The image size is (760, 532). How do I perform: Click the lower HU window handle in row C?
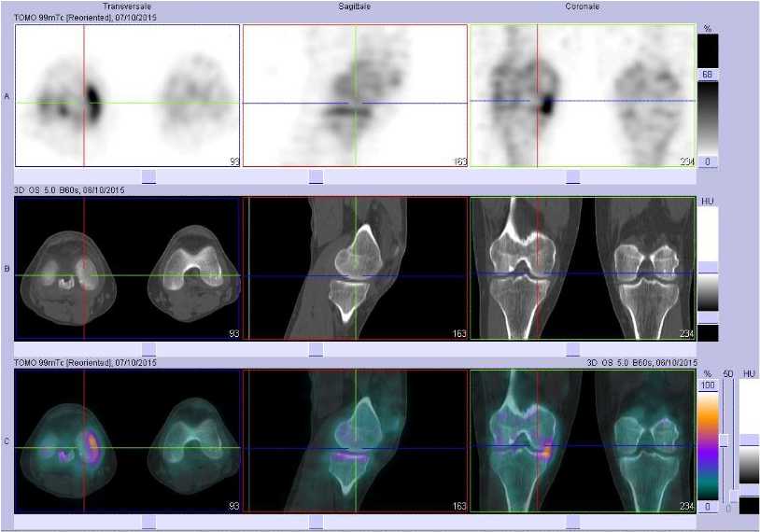[750, 489]
